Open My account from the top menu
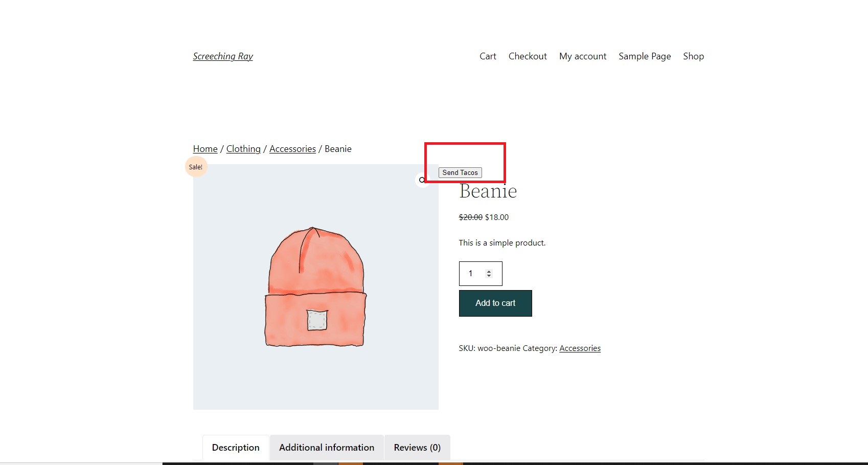This screenshot has width=868, height=465. [x=582, y=56]
